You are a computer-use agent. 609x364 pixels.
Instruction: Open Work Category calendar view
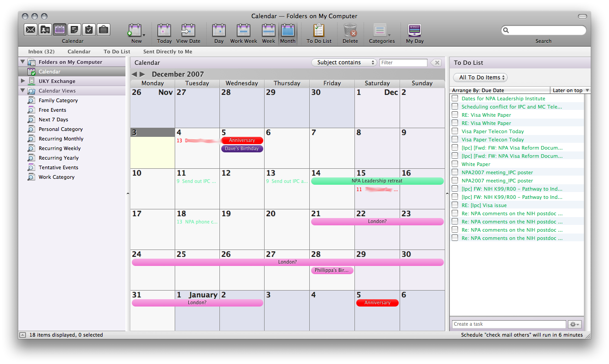57,177
